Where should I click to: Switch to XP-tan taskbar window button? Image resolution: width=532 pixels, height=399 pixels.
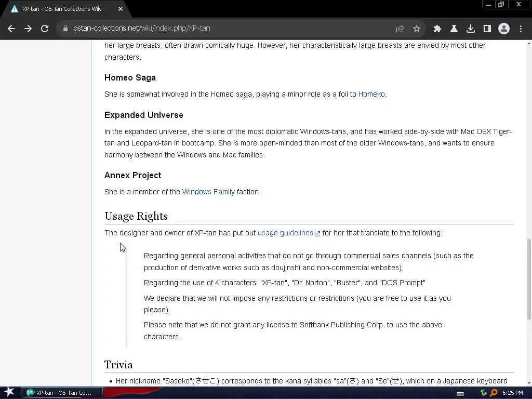tap(62, 393)
